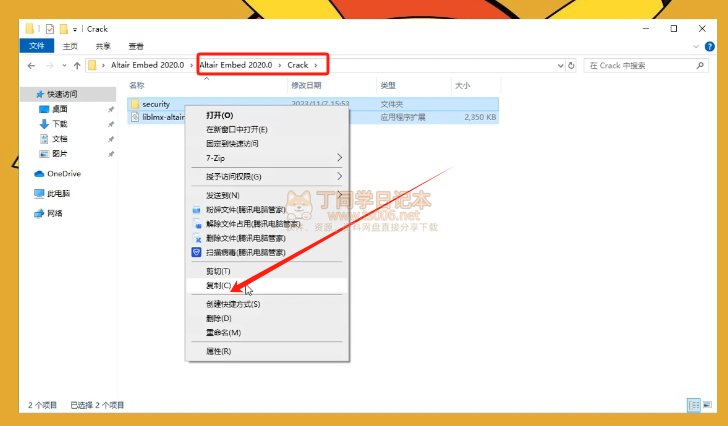
Task: Open the Help question mark icon
Action: (x=709, y=46)
